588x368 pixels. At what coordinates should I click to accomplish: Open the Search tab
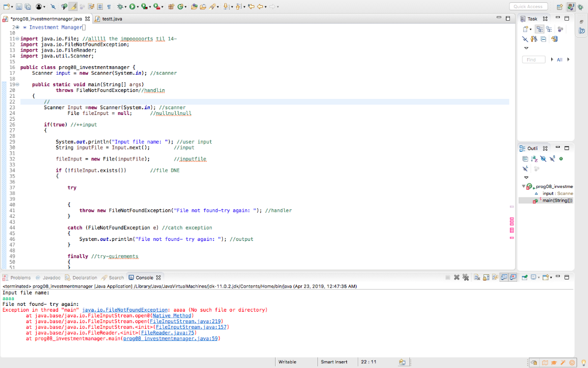(x=113, y=278)
